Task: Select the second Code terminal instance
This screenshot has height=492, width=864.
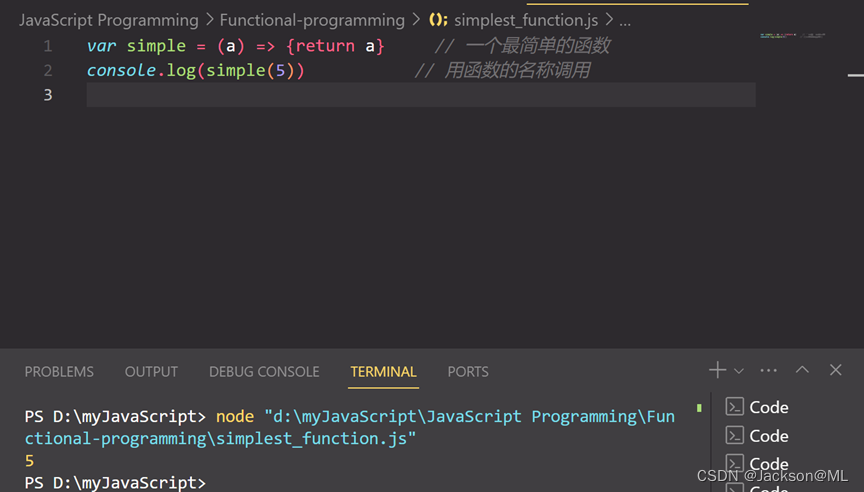Action: click(x=757, y=436)
